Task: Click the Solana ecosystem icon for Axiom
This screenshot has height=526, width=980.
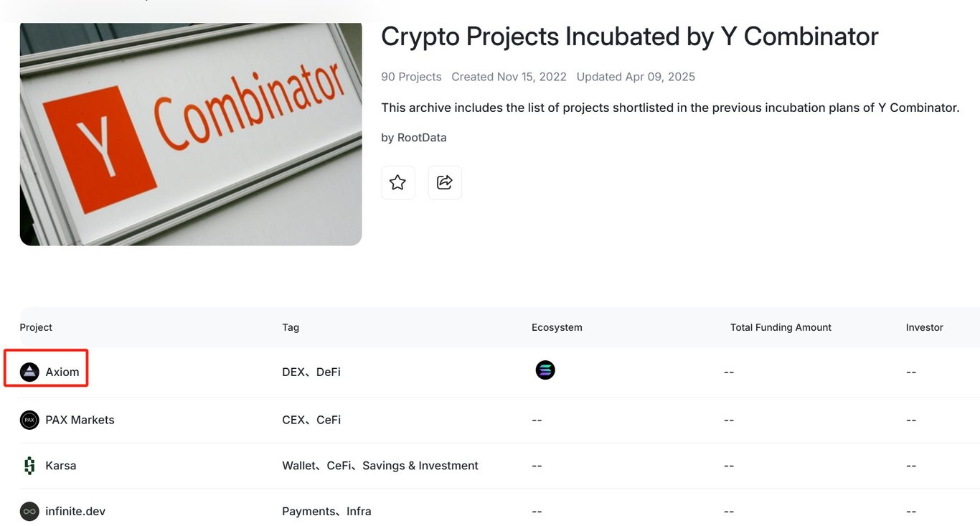Action: click(x=545, y=370)
